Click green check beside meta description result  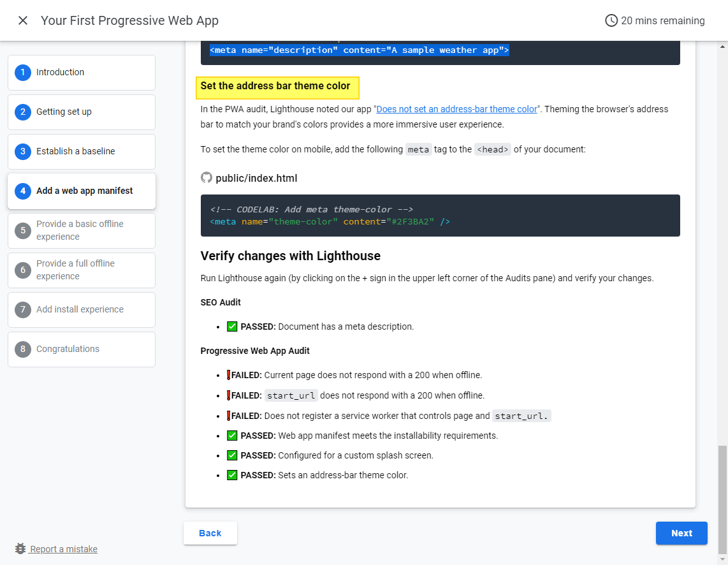(232, 327)
